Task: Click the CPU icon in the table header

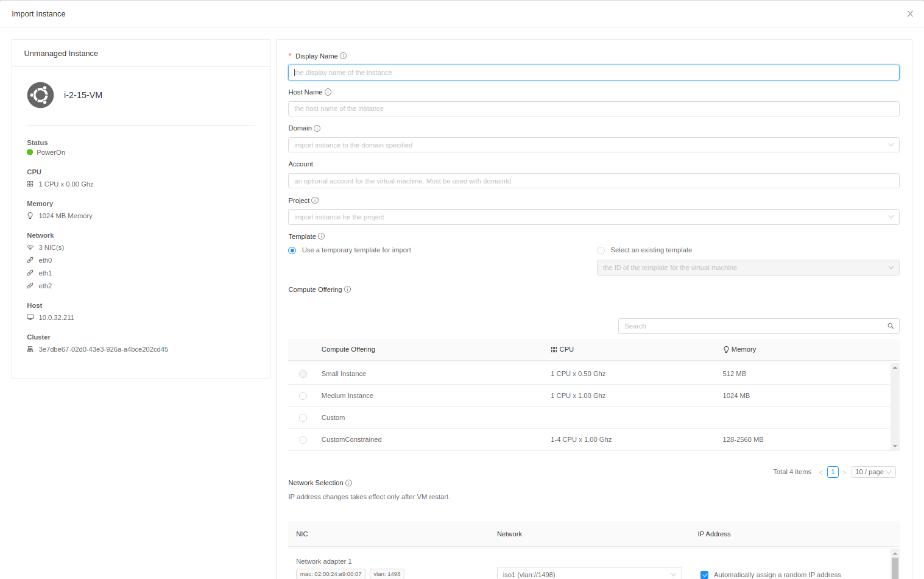Action: (552, 349)
